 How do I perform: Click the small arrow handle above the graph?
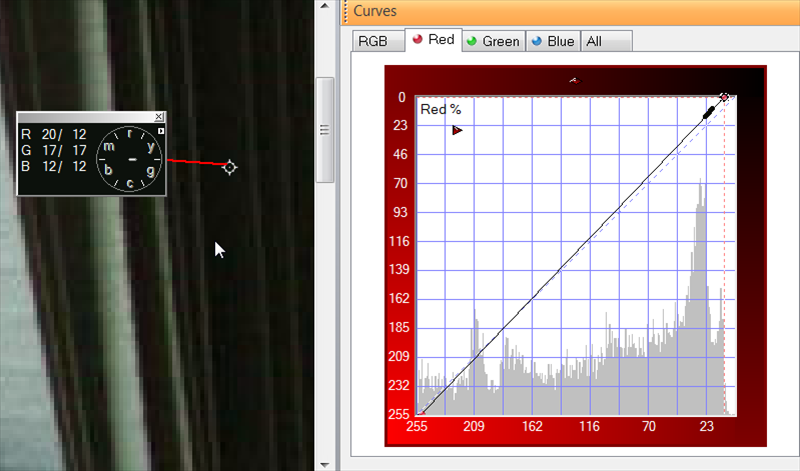pos(574,80)
